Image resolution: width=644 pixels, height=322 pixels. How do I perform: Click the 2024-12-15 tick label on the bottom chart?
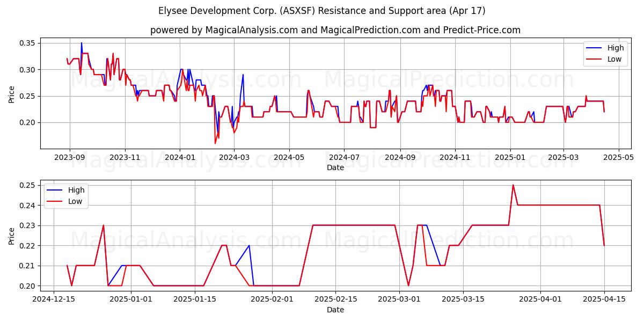[x=53, y=300]
